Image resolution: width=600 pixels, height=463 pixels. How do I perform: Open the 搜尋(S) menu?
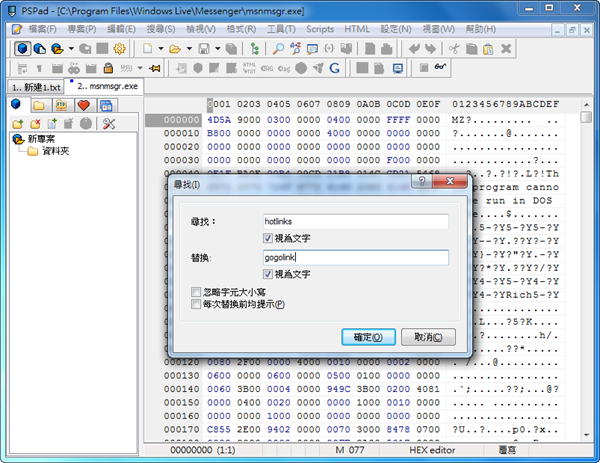click(161, 29)
